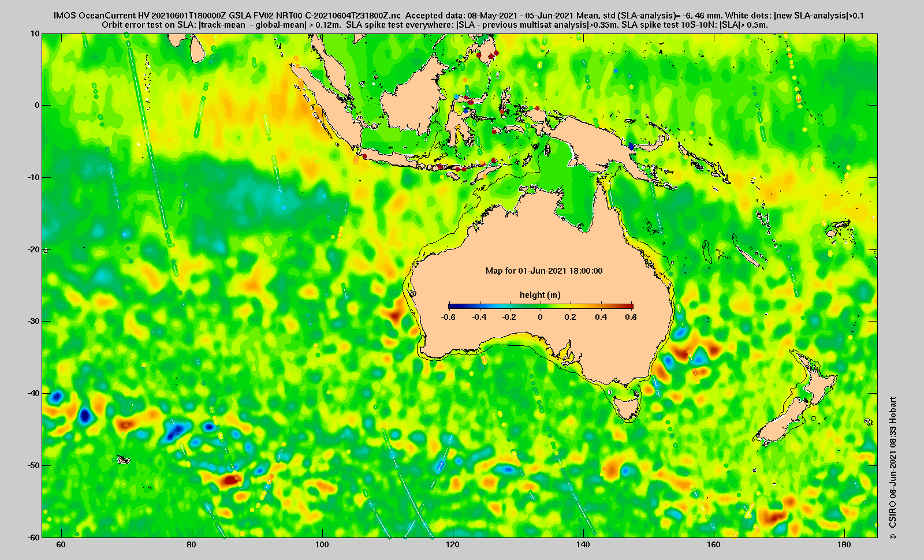Click the longitude axis label 120
The width and height of the screenshot is (924, 560).
tap(453, 545)
